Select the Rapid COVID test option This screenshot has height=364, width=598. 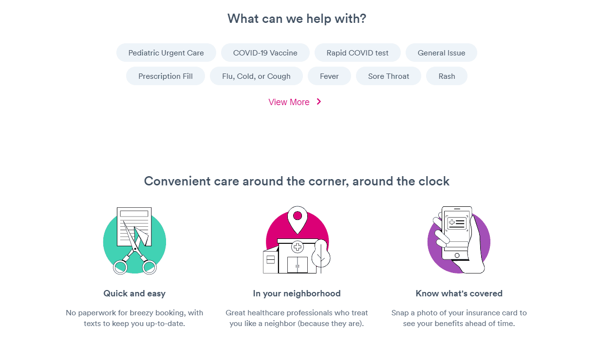[357, 53]
